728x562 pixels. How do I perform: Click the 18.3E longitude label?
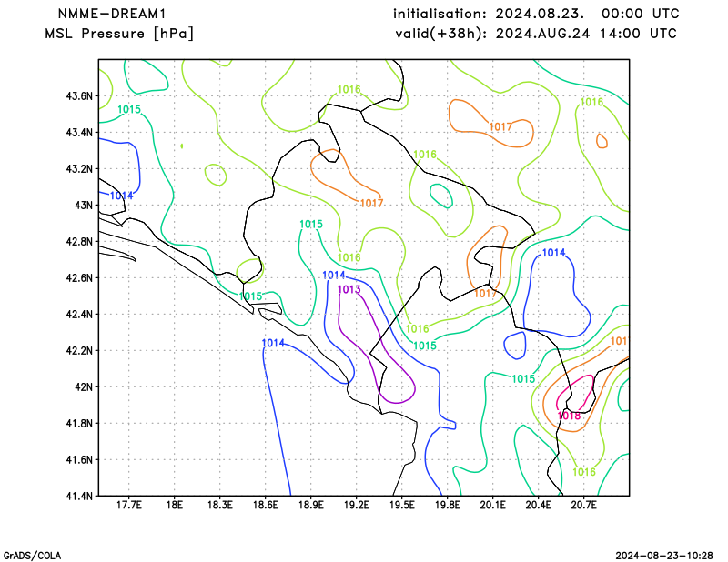[x=219, y=505]
